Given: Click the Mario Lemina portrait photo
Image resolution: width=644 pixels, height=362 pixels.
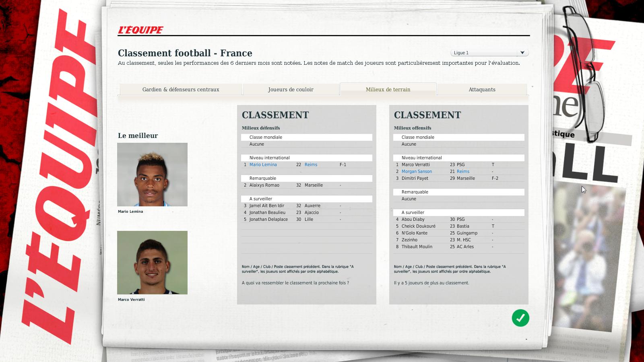Looking at the screenshot, I should pos(152,175).
